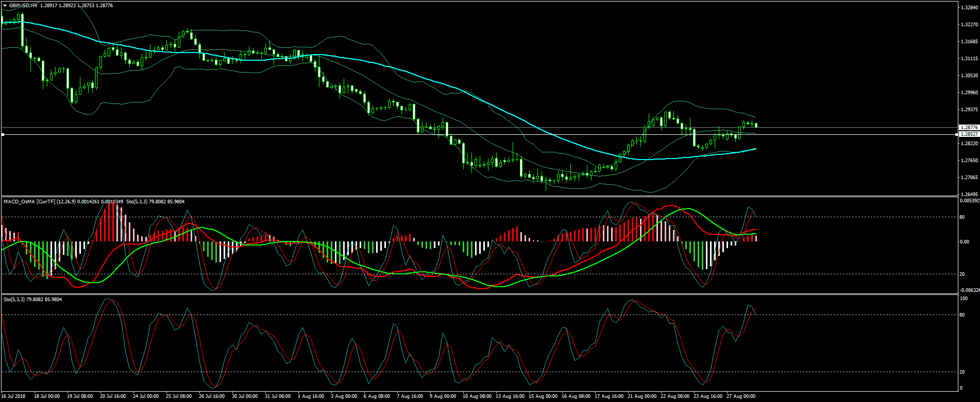980x402 pixels.
Task: Click the time axis label 16 Jul 2018
Action: coord(13,396)
